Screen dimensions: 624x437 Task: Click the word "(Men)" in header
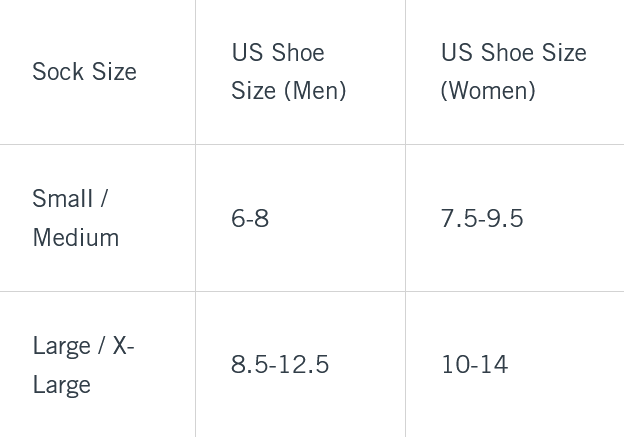(315, 91)
